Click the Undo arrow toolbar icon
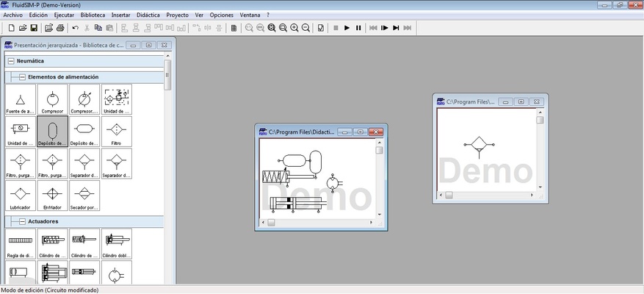The image size is (644, 294). tap(75, 28)
